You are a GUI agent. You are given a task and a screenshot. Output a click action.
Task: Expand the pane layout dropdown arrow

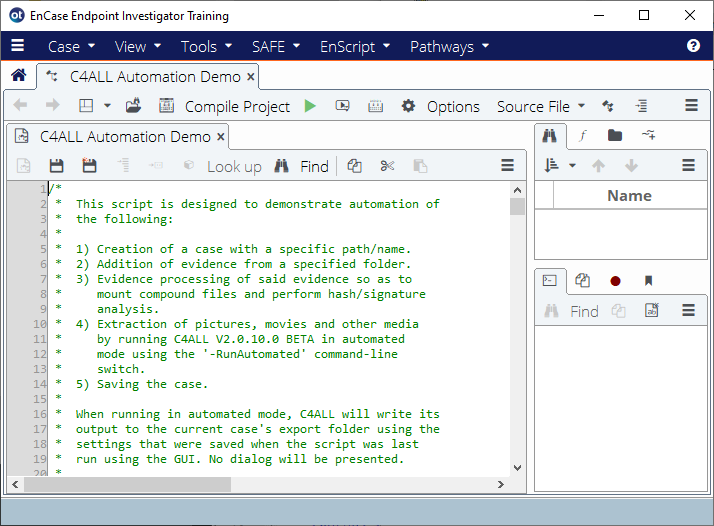point(107,106)
